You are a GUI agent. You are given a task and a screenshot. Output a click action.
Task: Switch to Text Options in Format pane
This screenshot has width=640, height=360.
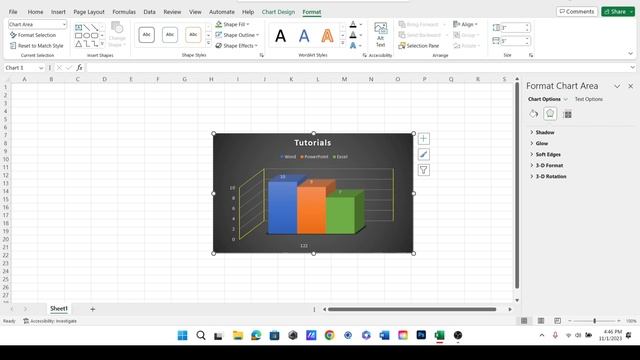[x=589, y=99]
